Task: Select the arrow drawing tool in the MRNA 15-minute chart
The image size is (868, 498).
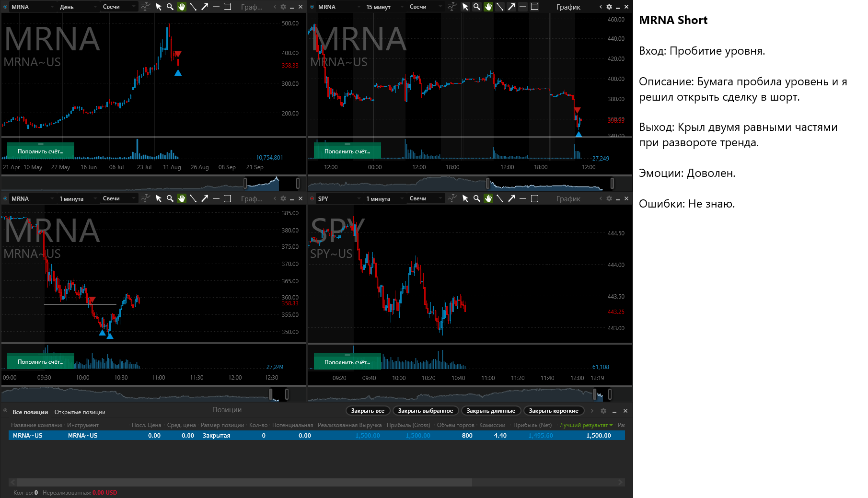Action: click(x=511, y=7)
